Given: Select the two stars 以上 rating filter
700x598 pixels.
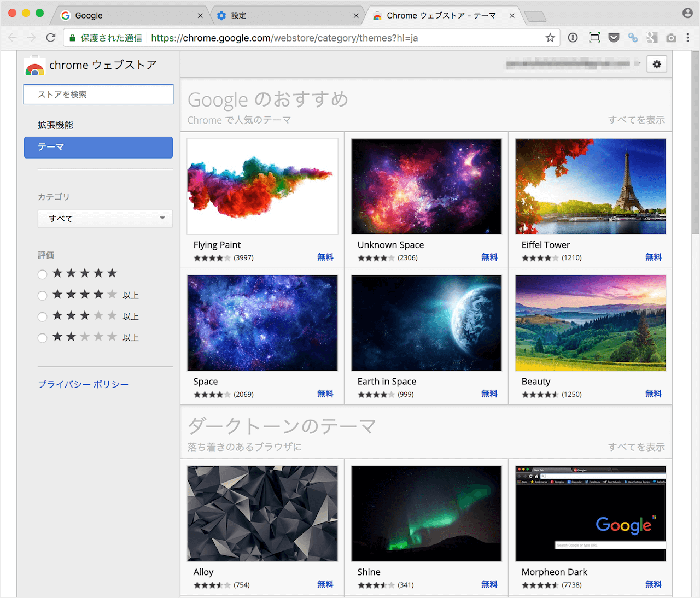Looking at the screenshot, I should click(42, 338).
